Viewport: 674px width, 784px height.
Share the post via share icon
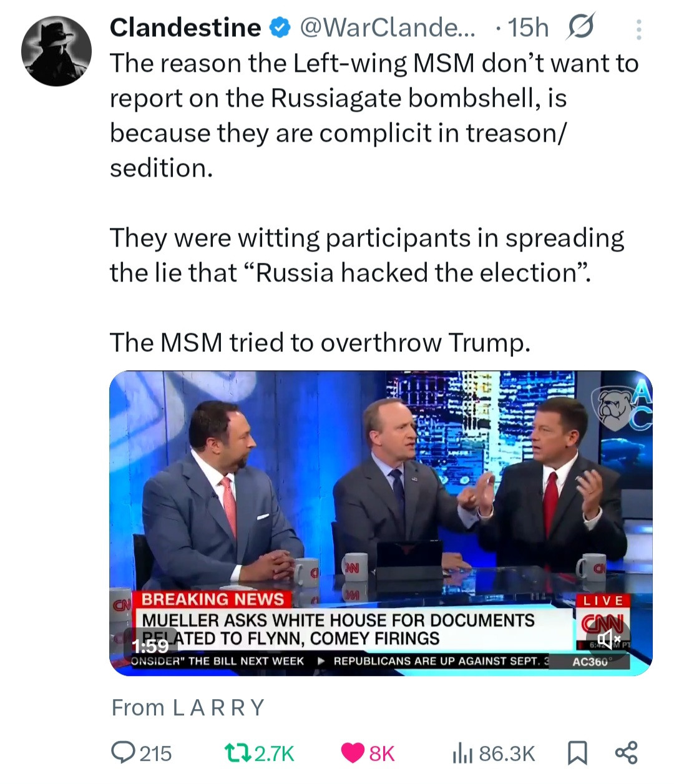626,753
